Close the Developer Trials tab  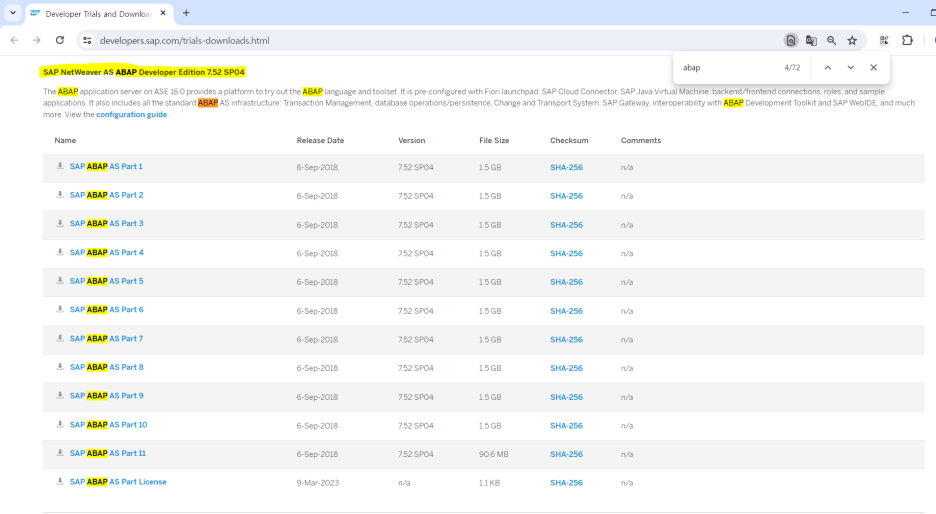[x=163, y=13]
